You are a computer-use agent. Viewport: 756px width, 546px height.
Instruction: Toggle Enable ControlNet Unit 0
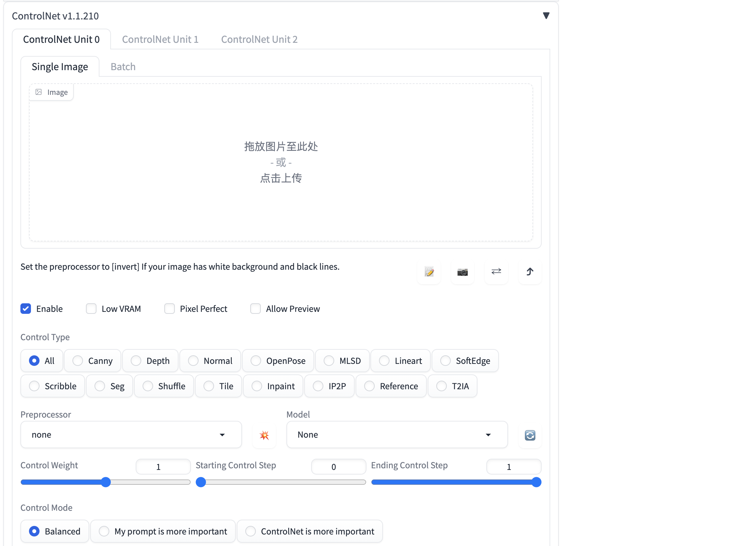click(26, 309)
